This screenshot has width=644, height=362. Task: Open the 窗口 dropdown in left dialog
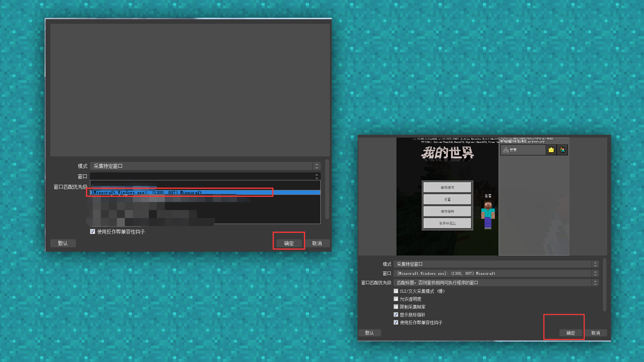[205, 176]
